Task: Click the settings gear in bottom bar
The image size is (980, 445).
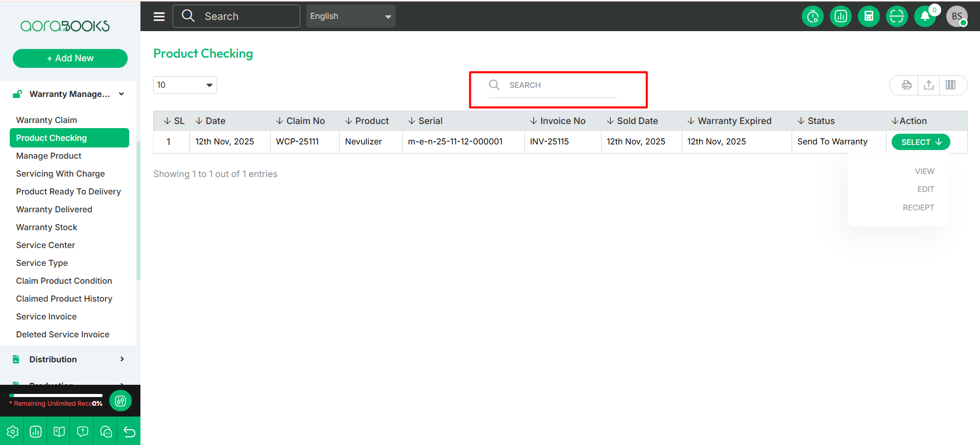Action: tap(12, 432)
